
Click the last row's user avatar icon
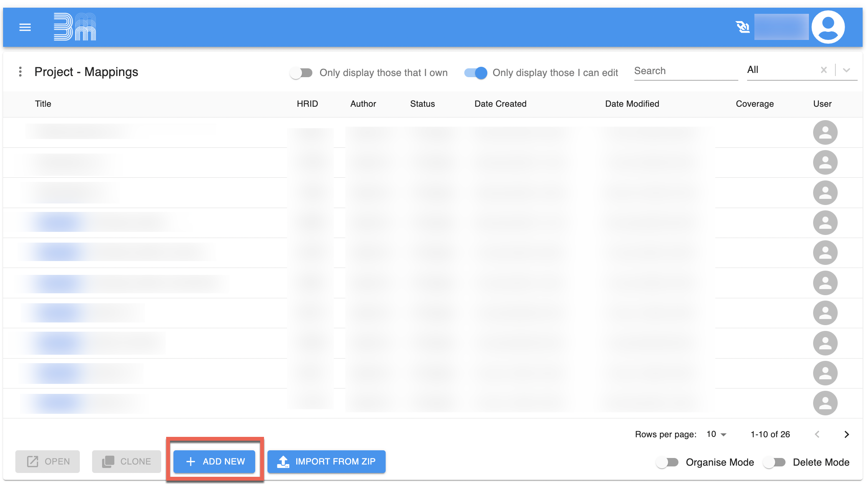[825, 403]
